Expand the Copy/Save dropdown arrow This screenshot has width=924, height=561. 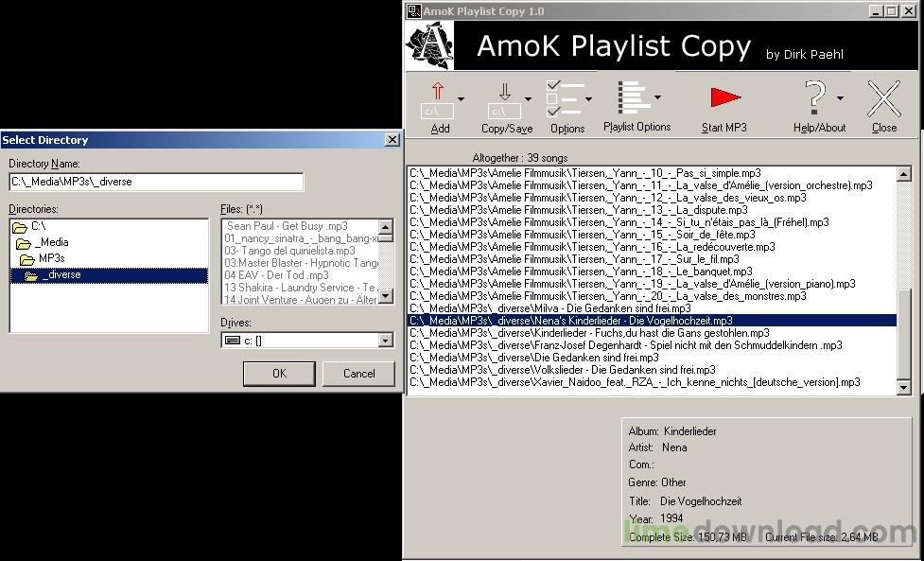pos(529,98)
